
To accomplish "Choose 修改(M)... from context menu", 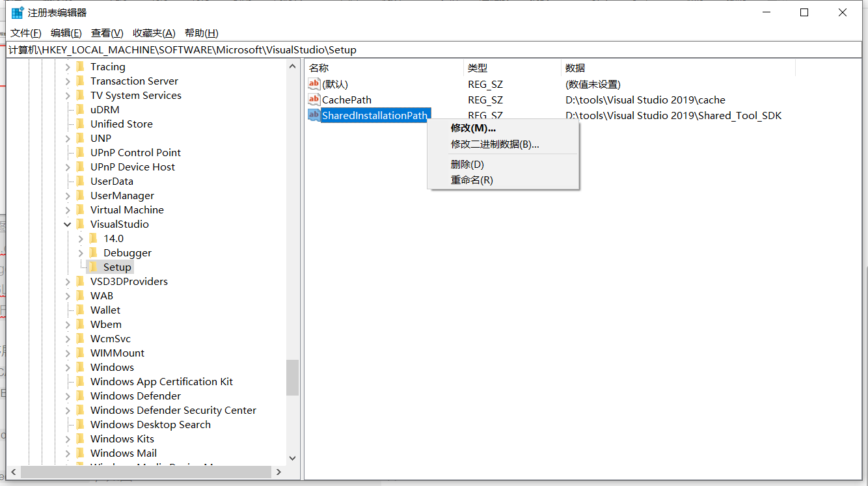I will click(503, 128).
